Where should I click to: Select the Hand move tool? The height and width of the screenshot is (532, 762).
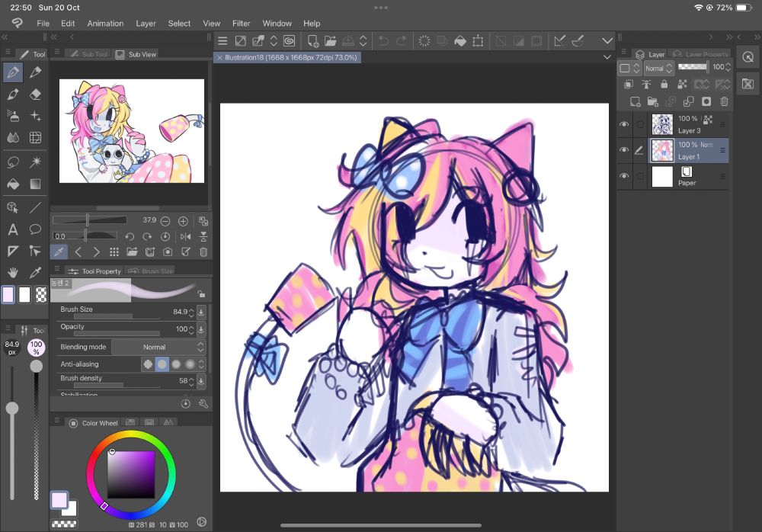(13, 272)
